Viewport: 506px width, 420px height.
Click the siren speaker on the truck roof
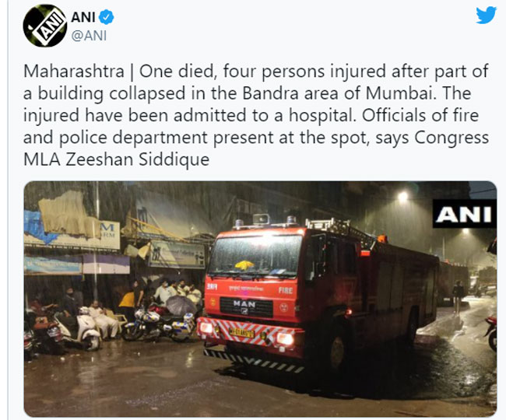point(262,219)
